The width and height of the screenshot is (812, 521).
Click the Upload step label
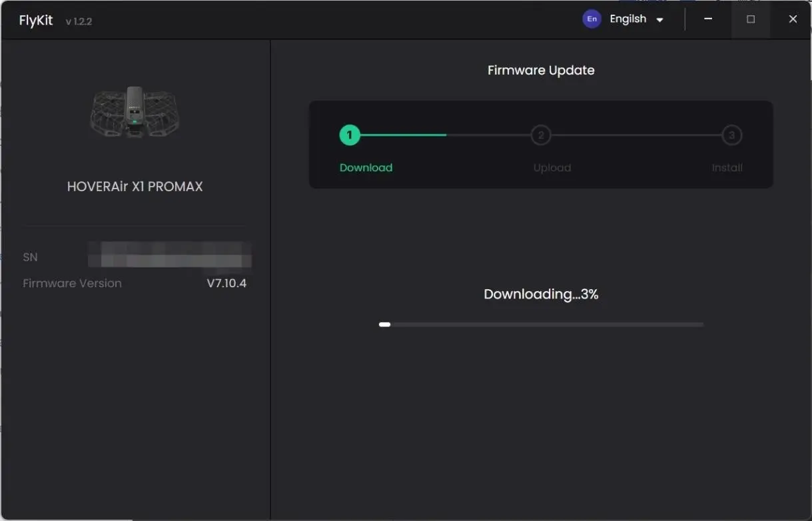[x=552, y=168]
